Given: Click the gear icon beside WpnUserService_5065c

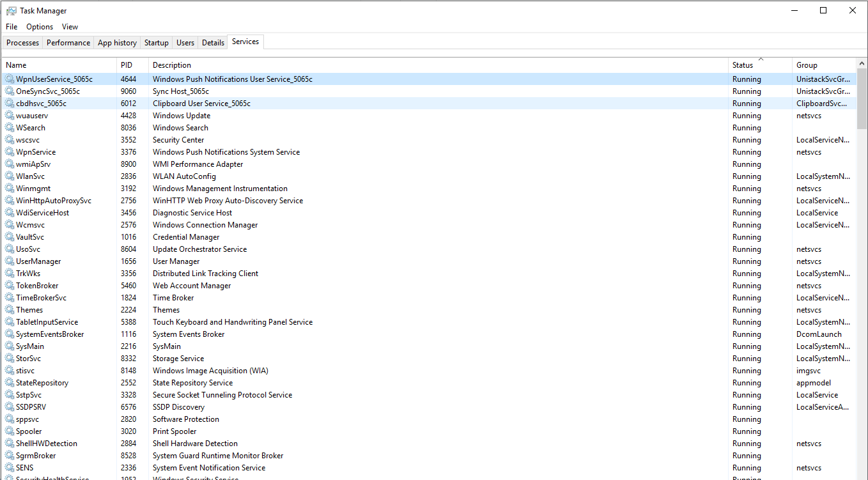Looking at the screenshot, I should [x=10, y=79].
